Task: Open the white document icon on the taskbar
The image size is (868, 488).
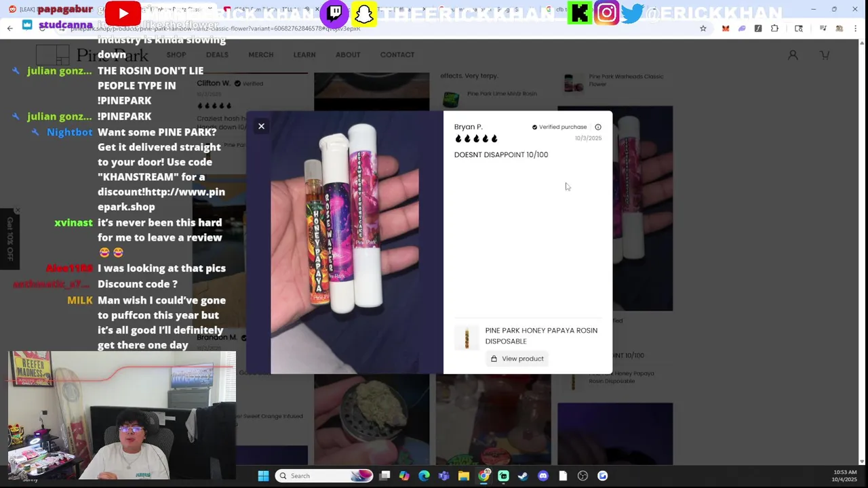Action: [x=563, y=476]
